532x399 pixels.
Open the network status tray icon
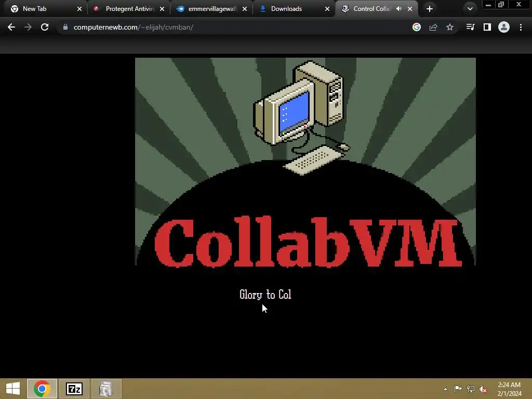coord(471,389)
